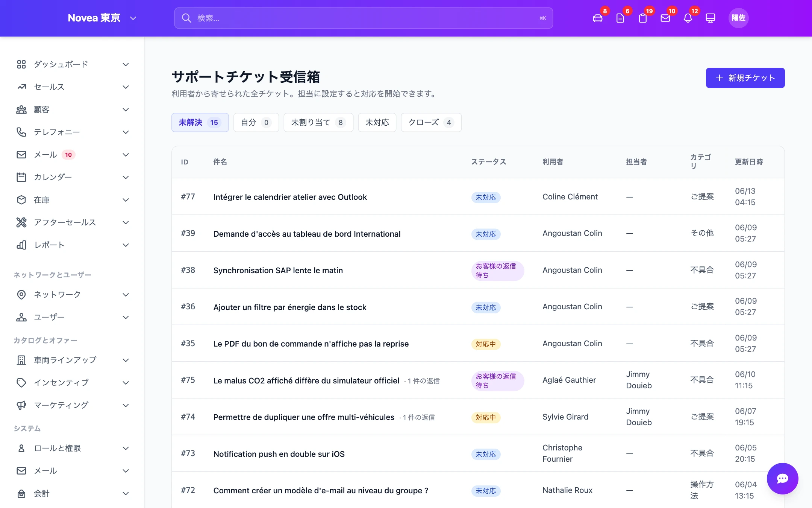Click the マーケティング megaphone icon
Viewport: 812px width, 508px height.
click(21, 405)
